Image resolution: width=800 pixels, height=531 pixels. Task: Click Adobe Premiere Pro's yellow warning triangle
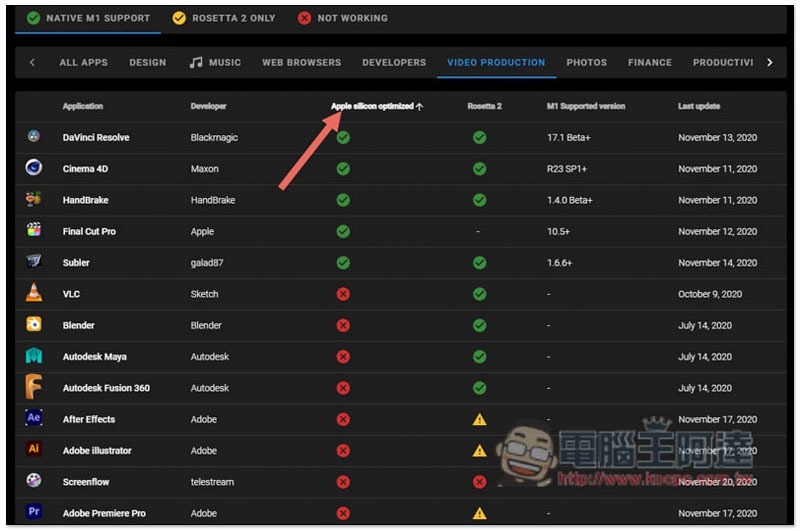pyautogui.click(x=479, y=513)
